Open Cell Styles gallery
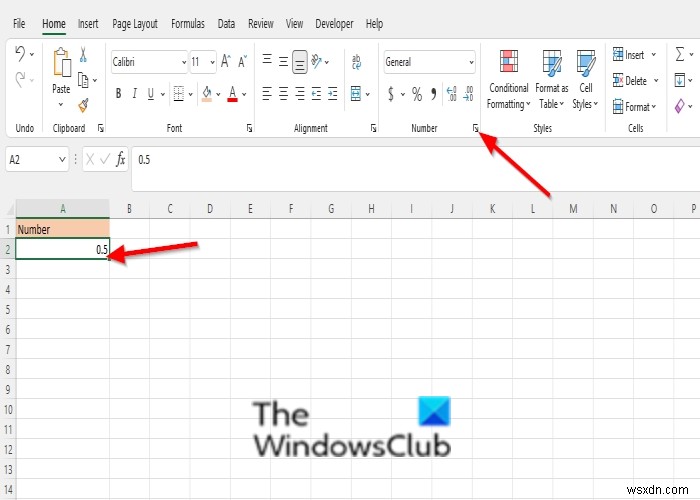 tap(585, 79)
